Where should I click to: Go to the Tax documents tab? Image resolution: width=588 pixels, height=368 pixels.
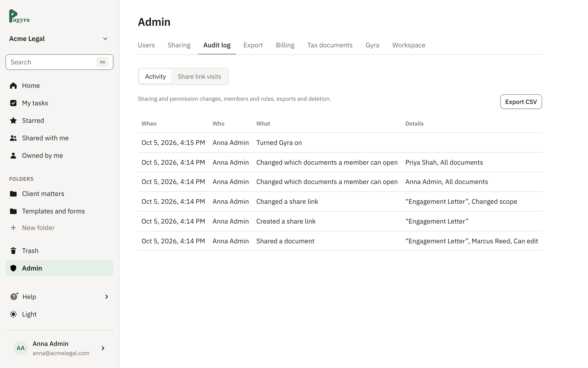pyautogui.click(x=330, y=45)
